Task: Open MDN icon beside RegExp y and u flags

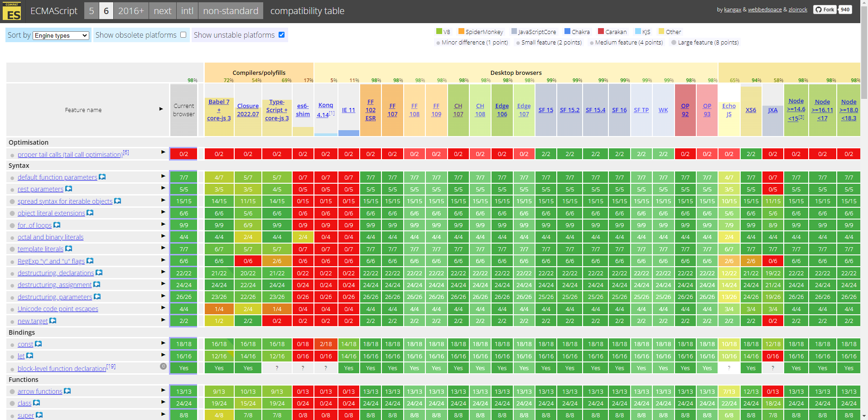Action: [90, 261]
